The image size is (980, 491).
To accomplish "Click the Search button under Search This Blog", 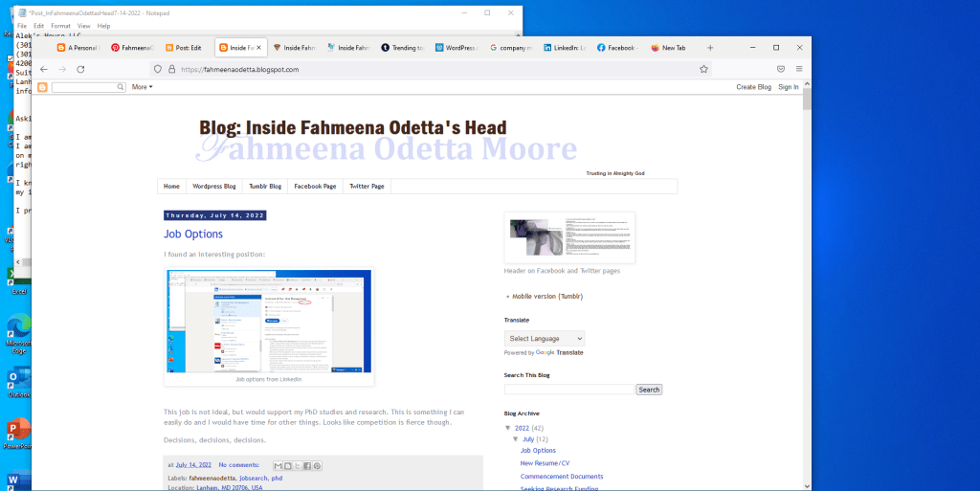I will 649,390.
